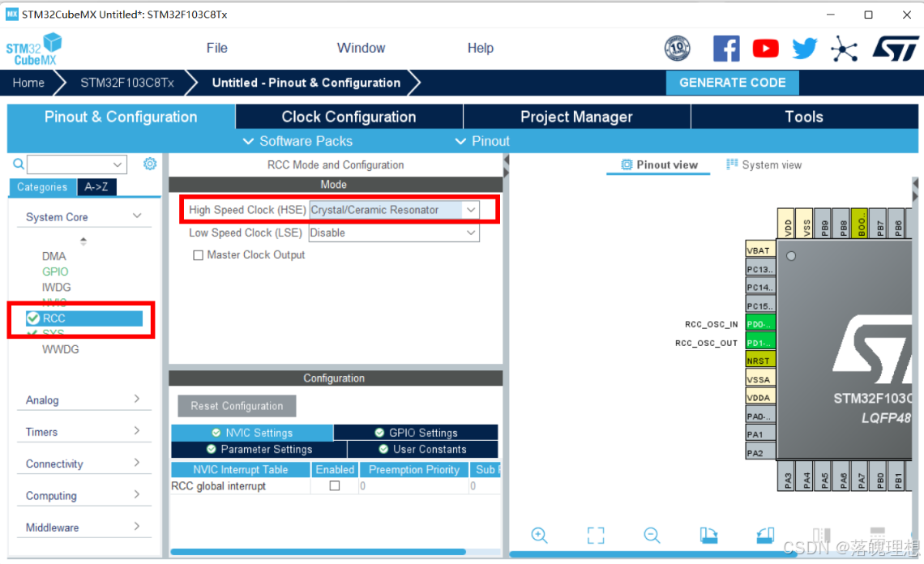The width and height of the screenshot is (924, 564).
Task: Open the User Constants tab
Action: click(423, 449)
